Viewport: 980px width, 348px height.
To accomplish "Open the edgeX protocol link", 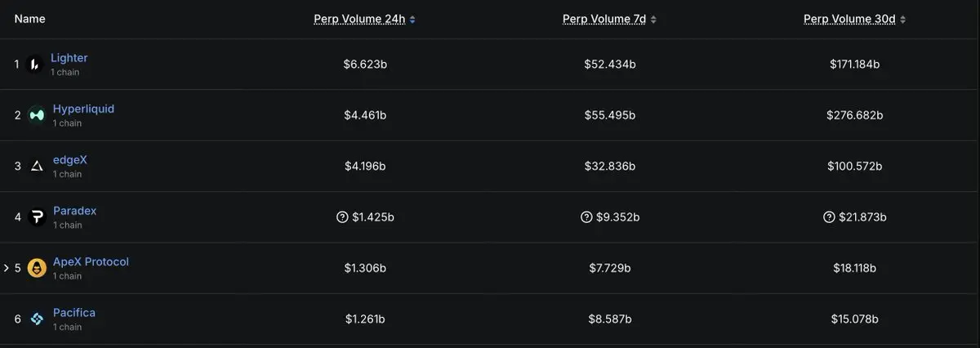I will pos(69,160).
